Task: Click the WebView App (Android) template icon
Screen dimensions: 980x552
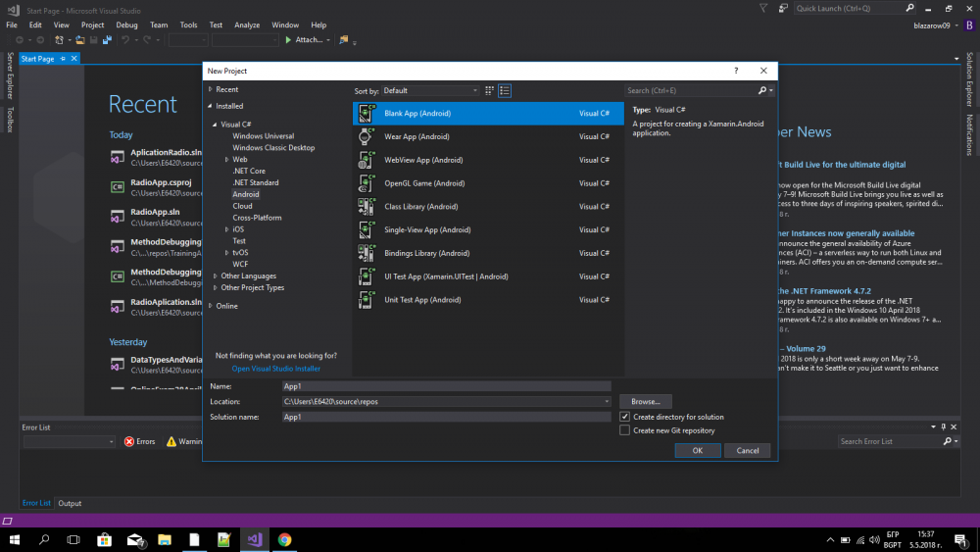Action: [367, 160]
